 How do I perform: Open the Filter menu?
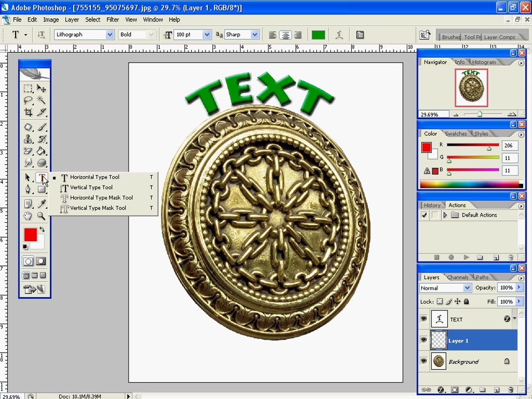(x=112, y=20)
